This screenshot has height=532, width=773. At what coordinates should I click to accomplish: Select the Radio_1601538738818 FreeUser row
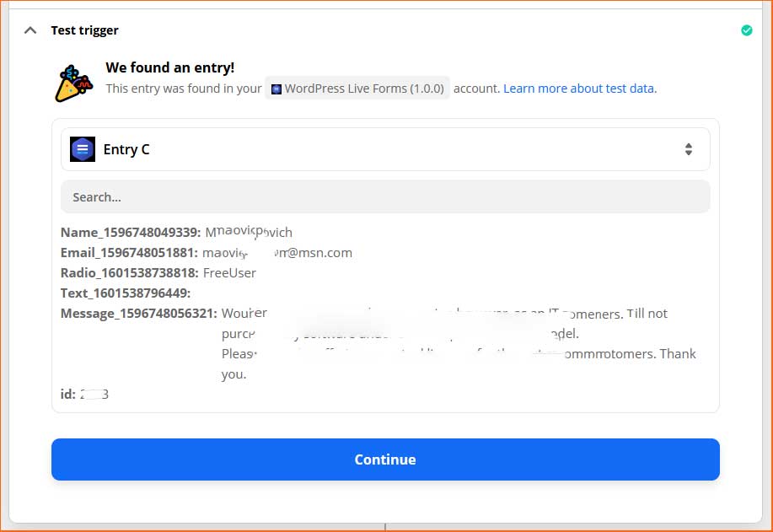tap(158, 272)
